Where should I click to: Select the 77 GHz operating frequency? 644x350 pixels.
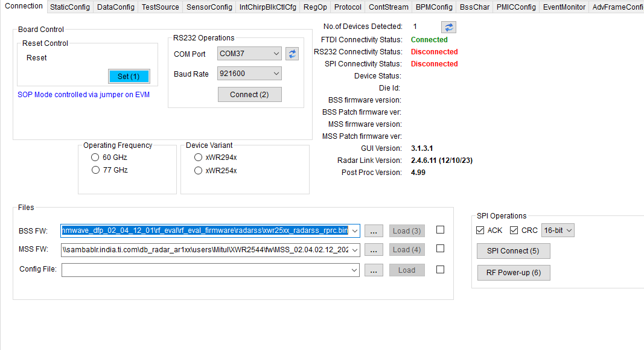pyautogui.click(x=95, y=170)
